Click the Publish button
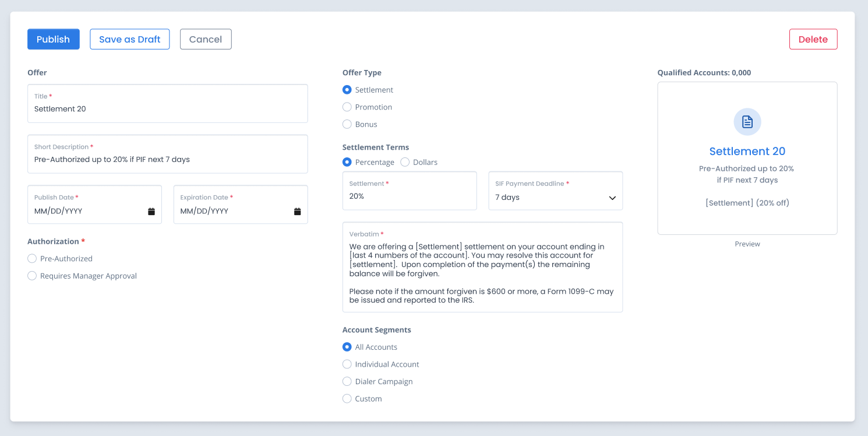This screenshot has height=436, width=868. [x=53, y=40]
